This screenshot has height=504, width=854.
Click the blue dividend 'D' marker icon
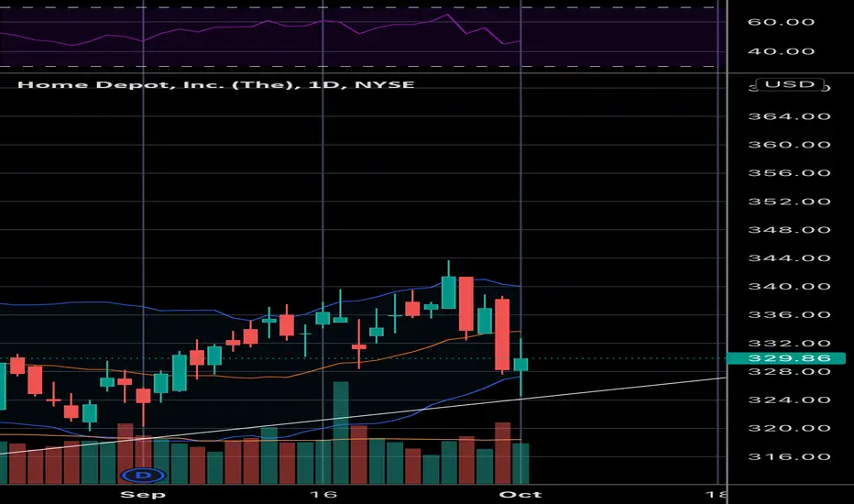coord(144,475)
